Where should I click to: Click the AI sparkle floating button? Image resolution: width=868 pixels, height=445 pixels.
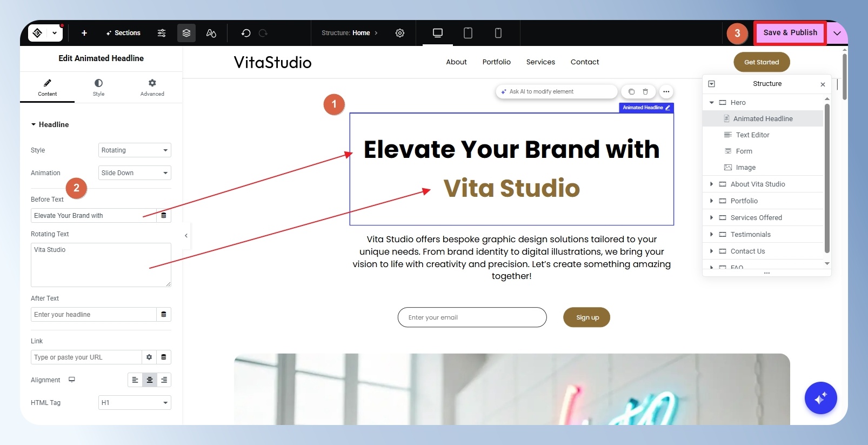(x=820, y=398)
